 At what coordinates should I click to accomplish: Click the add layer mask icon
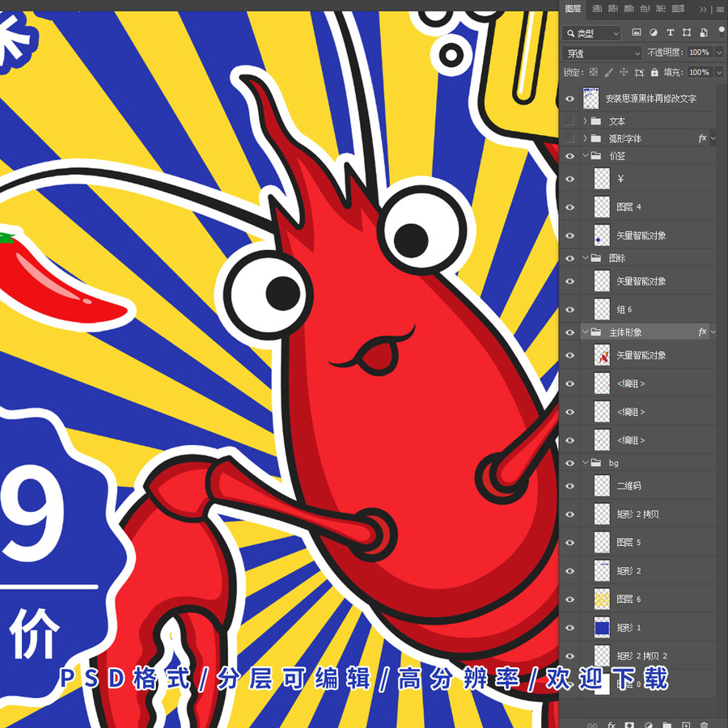point(629,724)
